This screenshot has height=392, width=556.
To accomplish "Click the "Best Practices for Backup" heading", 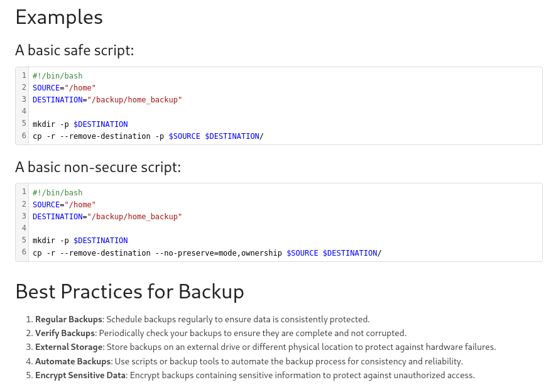I will 130,291.
